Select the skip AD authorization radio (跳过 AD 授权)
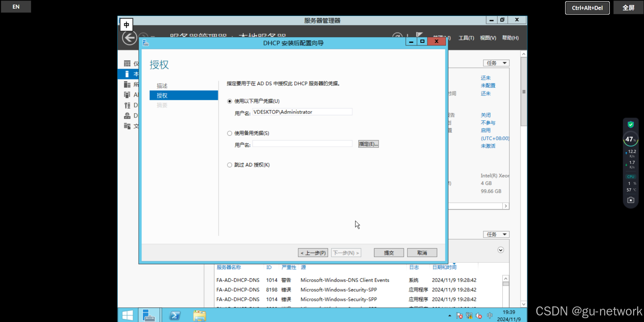This screenshot has height=322, width=644. click(229, 165)
